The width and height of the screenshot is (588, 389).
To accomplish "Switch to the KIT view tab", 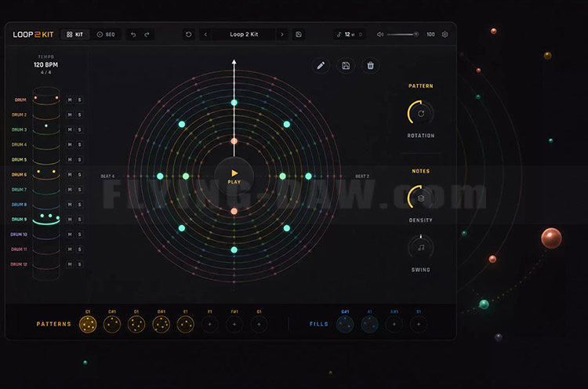I will pyautogui.click(x=74, y=35).
